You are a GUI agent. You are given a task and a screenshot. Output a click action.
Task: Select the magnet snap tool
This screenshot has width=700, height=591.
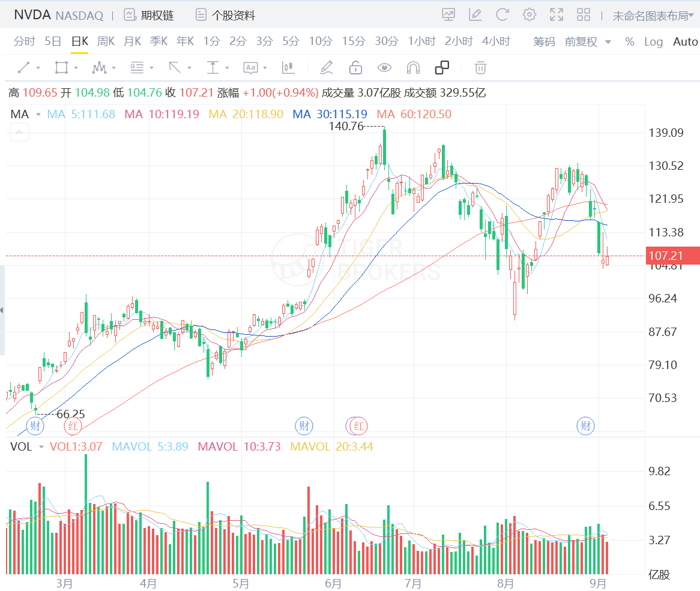[x=413, y=68]
